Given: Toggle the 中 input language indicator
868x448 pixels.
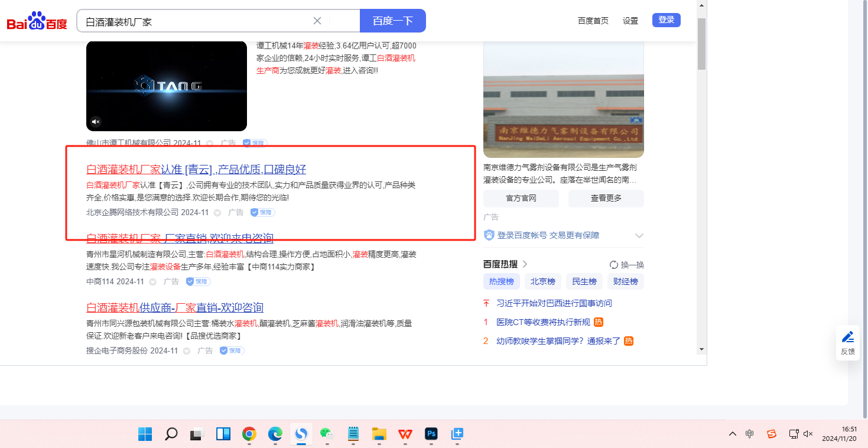Looking at the screenshot, I should [x=750, y=434].
